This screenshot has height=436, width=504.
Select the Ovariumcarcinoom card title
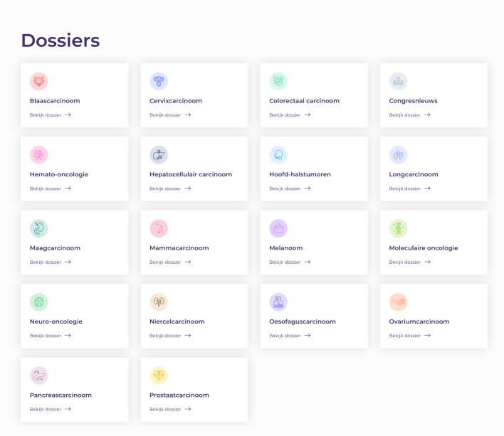click(419, 321)
